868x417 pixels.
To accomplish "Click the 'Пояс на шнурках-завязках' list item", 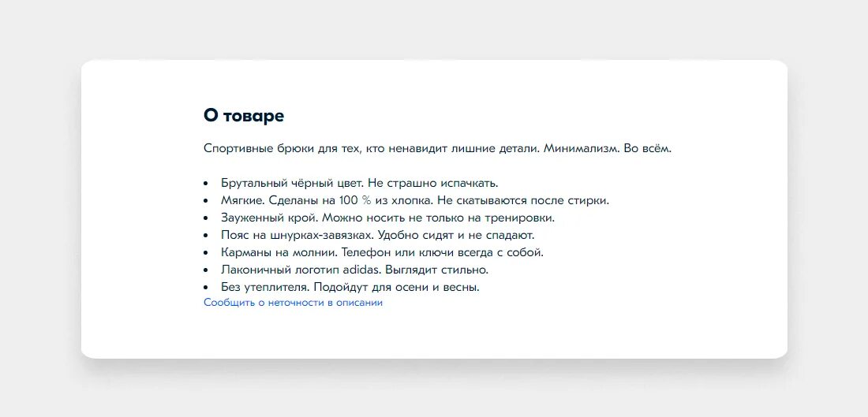I will pyautogui.click(x=378, y=235).
